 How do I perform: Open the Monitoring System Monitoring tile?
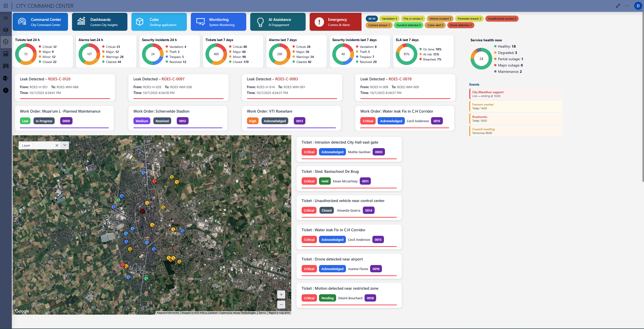(x=218, y=22)
